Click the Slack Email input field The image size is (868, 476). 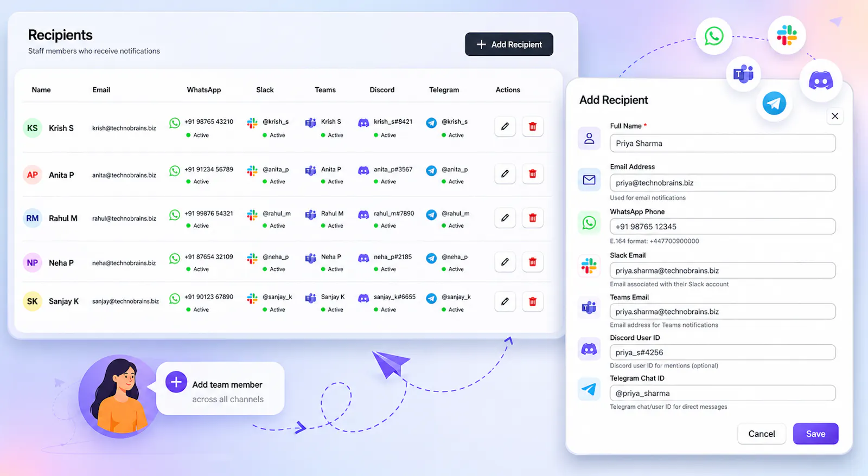click(723, 271)
